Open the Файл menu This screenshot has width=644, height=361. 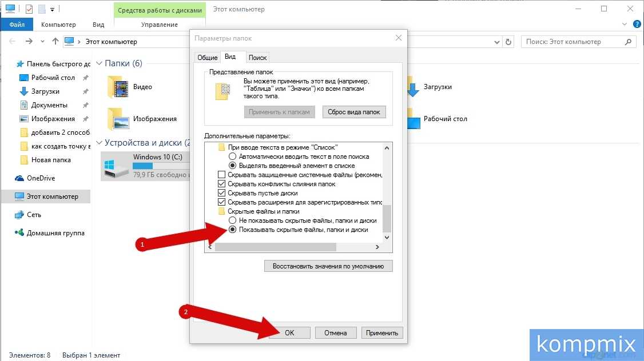[17, 25]
